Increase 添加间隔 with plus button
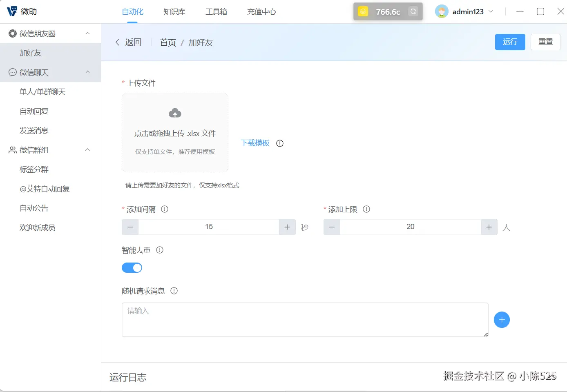This screenshot has width=567, height=392. pyautogui.click(x=287, y=227)
